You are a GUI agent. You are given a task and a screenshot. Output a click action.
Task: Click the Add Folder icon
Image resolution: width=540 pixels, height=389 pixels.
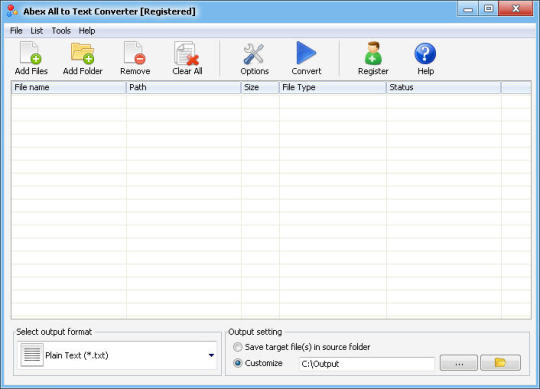83,53
